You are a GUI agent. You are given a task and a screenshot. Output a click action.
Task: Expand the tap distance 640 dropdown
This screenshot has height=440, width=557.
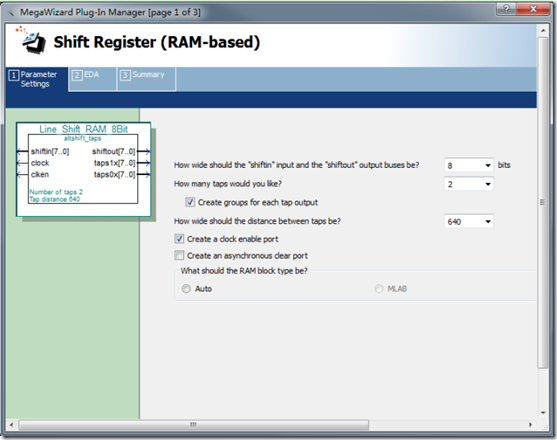469,221
